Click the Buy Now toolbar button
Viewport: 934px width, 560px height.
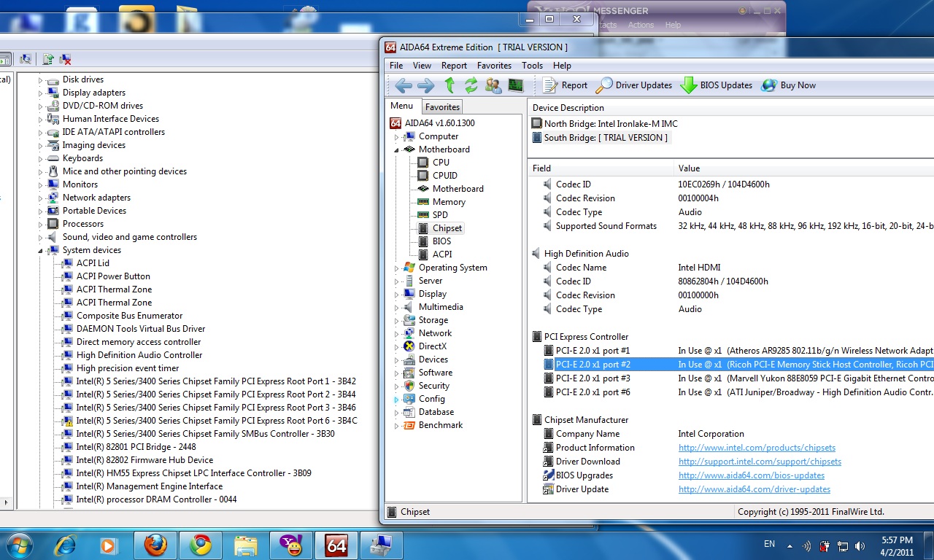pos(789,85)
